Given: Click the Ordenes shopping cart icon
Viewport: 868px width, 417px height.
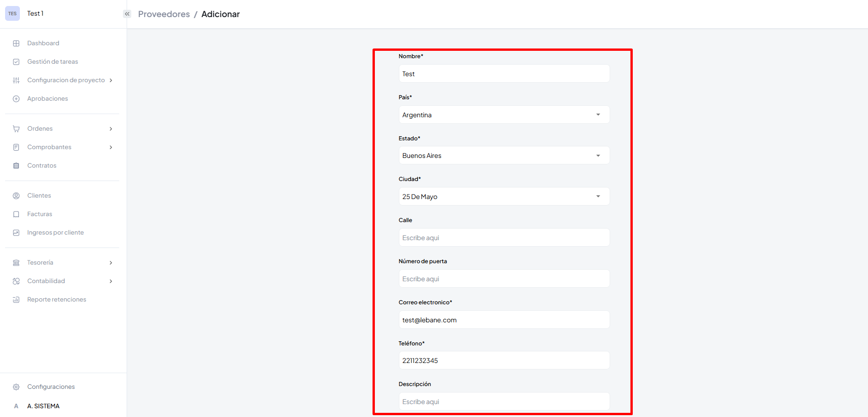Looking at the screenshot, I should [x=16, y=129].
